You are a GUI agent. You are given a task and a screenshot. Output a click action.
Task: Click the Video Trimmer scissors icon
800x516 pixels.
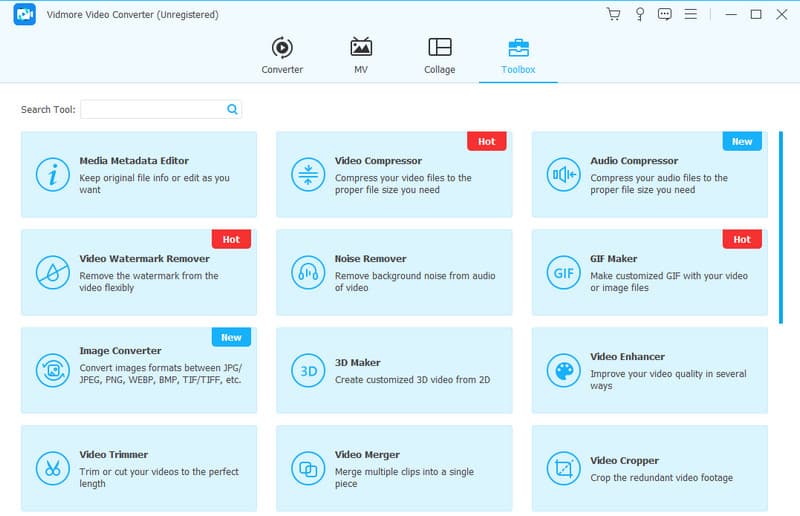51,467
